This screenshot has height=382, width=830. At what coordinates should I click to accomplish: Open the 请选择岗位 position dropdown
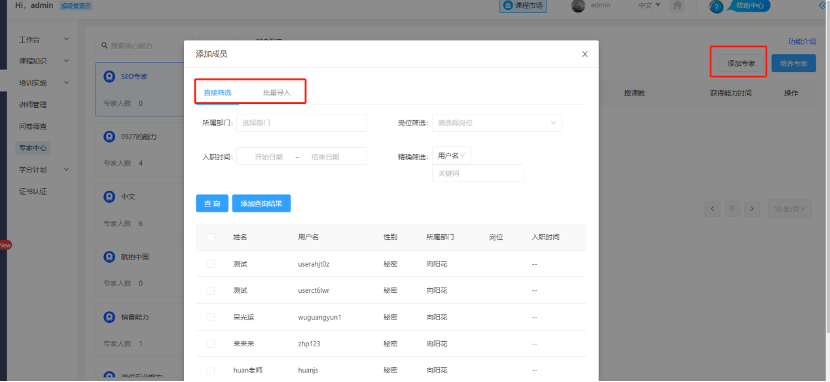point(497,123)
